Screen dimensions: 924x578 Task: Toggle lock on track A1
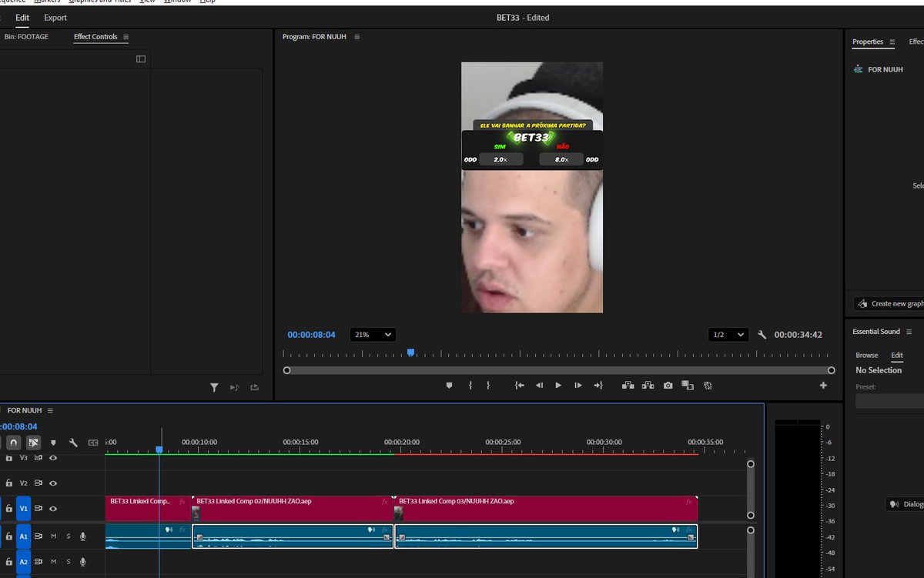[x=8, y=536]
